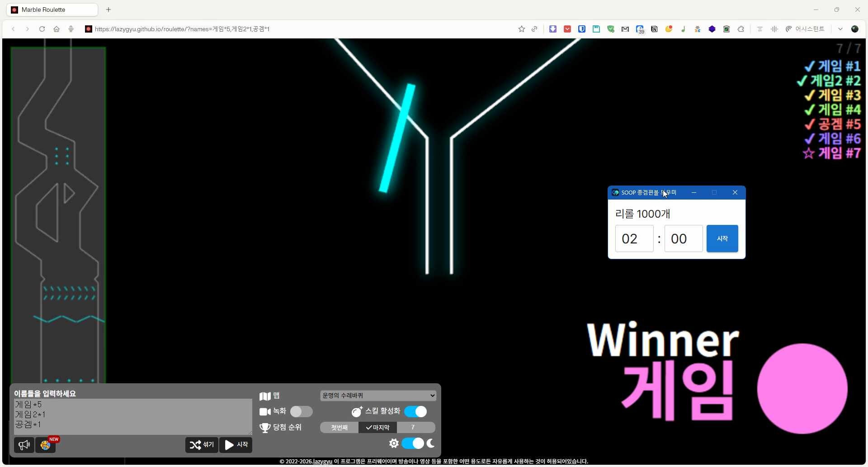Bookmark page with the star icon

521,29
